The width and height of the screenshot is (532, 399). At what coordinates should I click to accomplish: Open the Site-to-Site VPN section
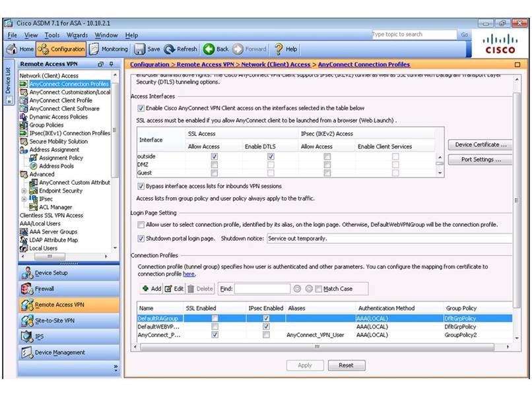[x=54, y=321]
